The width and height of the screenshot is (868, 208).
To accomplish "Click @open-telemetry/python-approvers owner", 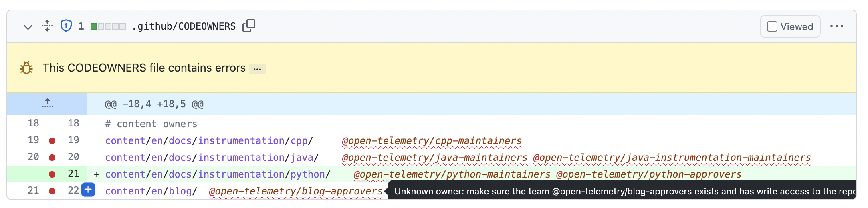I will pyautogui.click(x=649, y=174).
